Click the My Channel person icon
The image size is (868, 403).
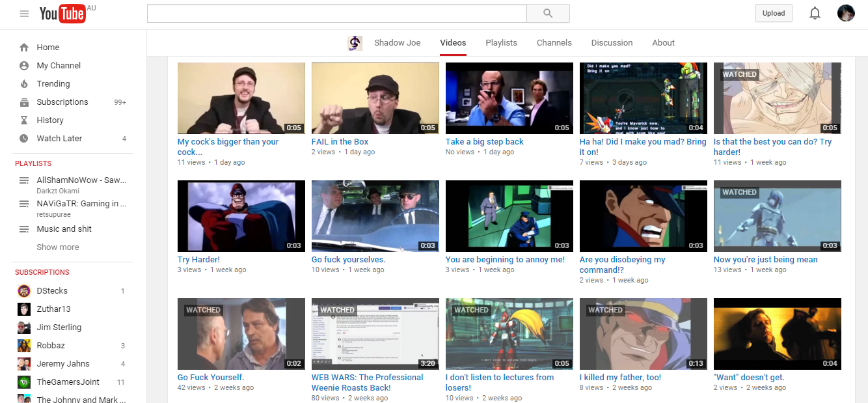coord(24,66)
